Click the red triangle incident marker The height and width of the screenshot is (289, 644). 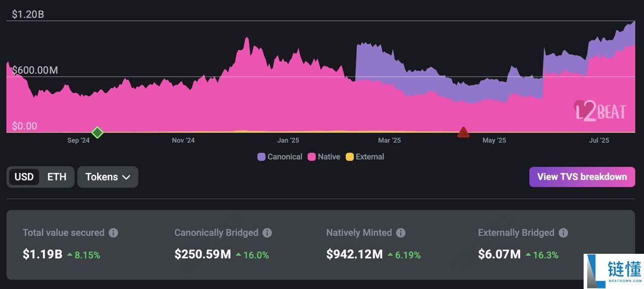click(x=463, y=132)
